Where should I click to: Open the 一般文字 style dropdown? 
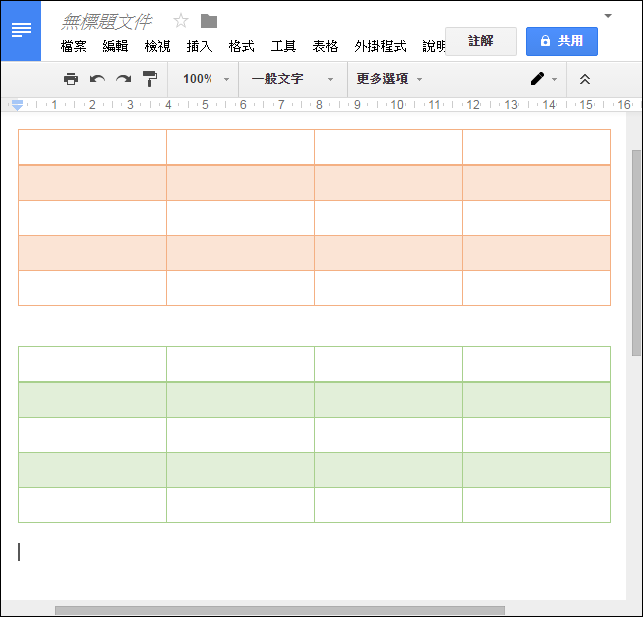coord(292,79)
